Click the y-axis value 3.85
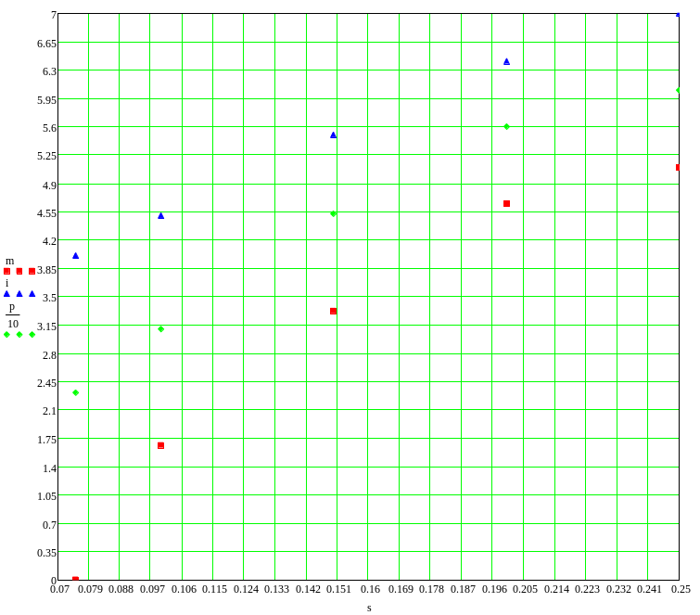Image resolution: width=700 pixels, height=615 pixels. point(47,270)
